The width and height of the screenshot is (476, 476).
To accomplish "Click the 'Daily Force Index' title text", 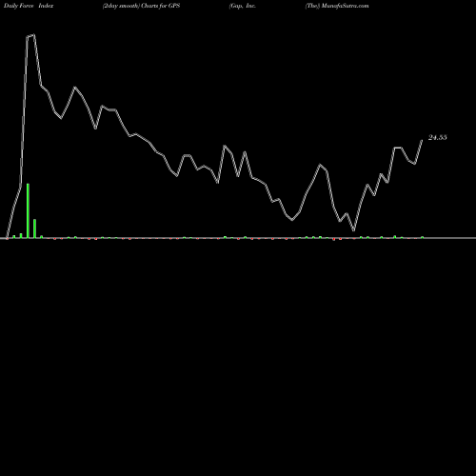I will (29, 6).
